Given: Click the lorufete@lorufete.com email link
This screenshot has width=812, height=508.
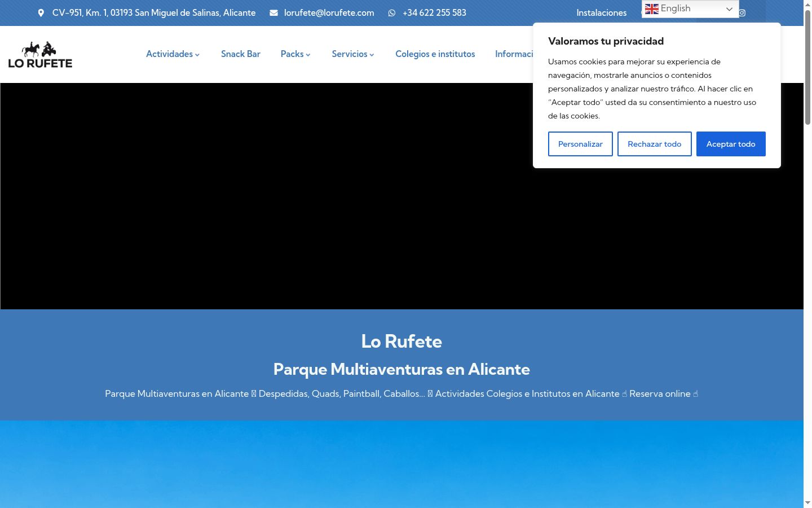Looking at the screenshot, I should click(329, 13).
